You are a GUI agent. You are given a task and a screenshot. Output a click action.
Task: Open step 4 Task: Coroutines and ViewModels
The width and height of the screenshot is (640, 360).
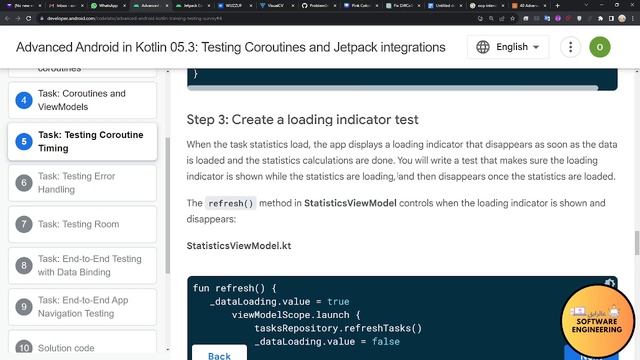click(82, 100)
